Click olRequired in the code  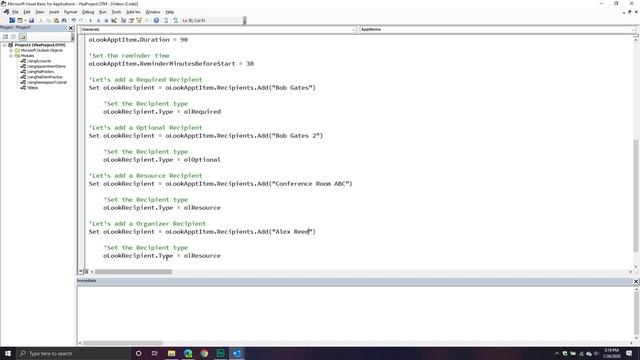[x=202, y=112]
